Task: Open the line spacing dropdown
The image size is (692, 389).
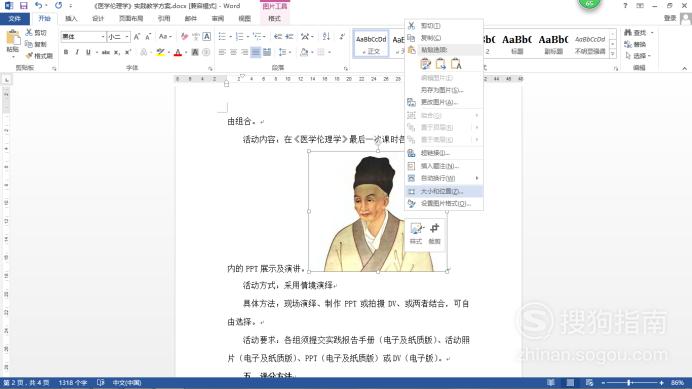Action: pos(285,53)
